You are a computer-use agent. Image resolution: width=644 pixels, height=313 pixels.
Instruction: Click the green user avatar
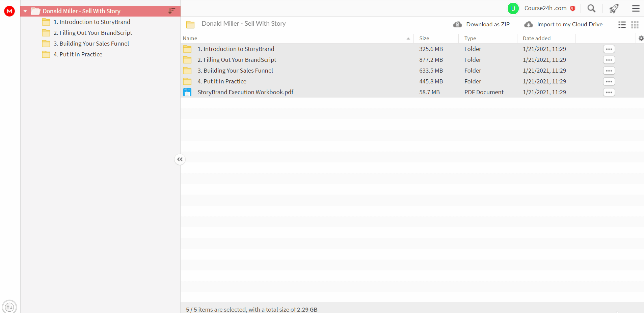(x=513, y=8)
